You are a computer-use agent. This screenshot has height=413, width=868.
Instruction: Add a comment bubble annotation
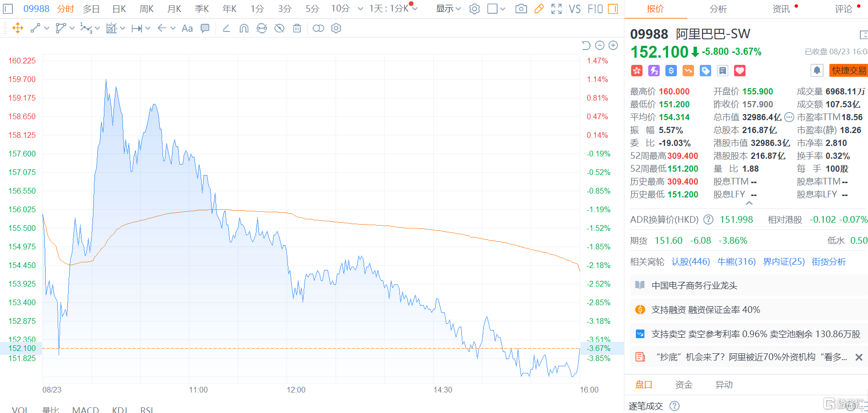point(205,29)
